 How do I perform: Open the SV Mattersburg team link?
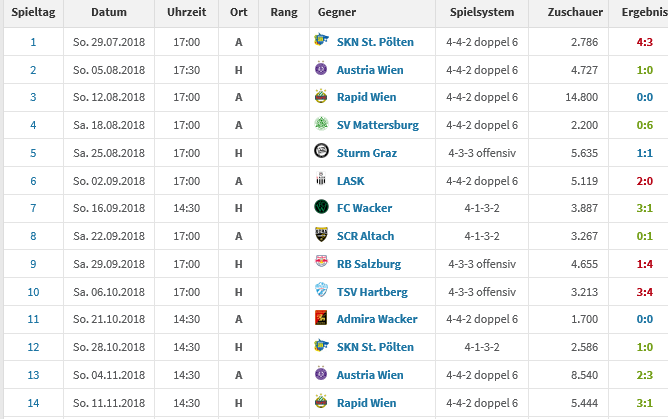click(x=378, y=125)
